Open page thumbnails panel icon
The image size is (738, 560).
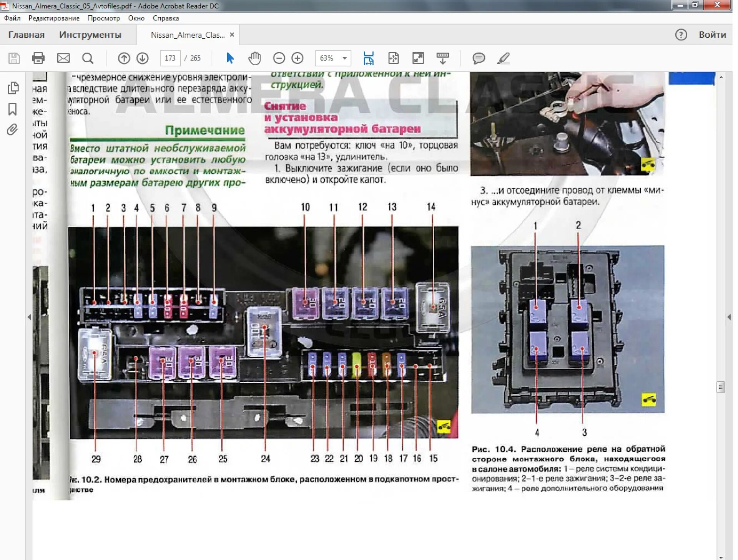click(x=13, y=88)
